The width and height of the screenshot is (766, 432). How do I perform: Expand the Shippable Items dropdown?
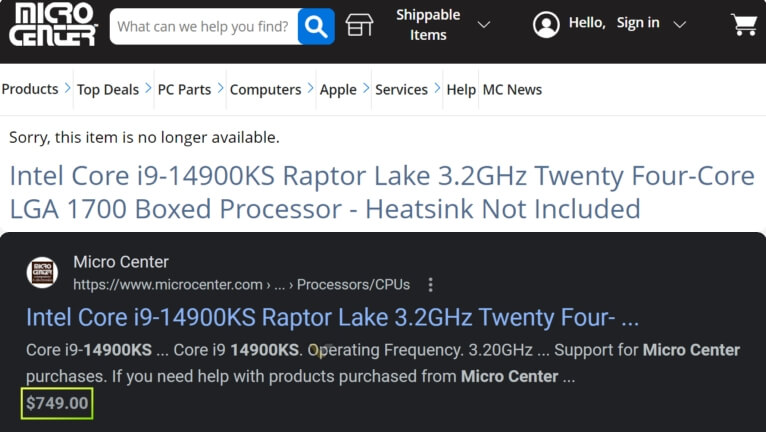pyautogui.click(x=484, y=24)
